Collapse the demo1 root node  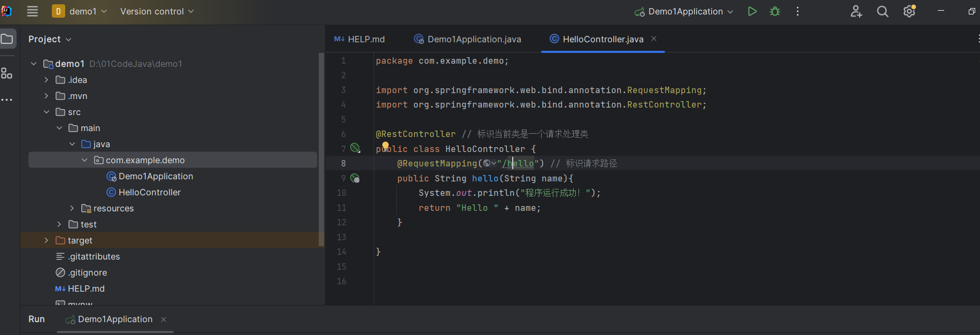click(x=34, y=64)
